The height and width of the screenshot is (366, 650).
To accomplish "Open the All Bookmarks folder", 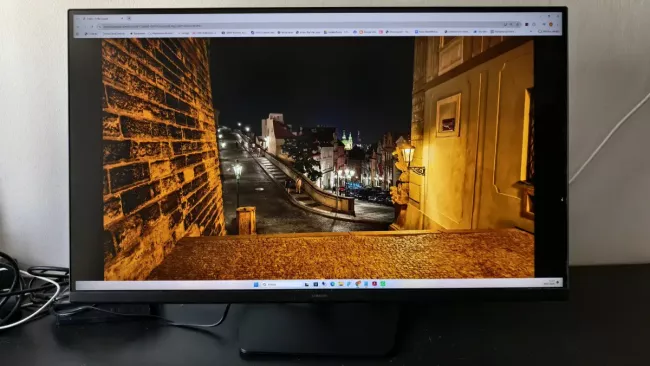I will click(x=549, y=32).
